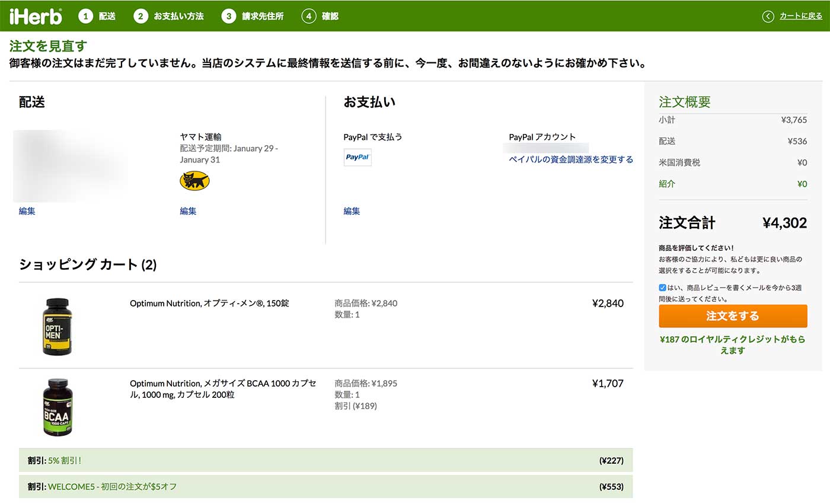Click the 配送 ¥536 value in summary
This screenshot has width=830, height=504.
[x=797, y=141]
